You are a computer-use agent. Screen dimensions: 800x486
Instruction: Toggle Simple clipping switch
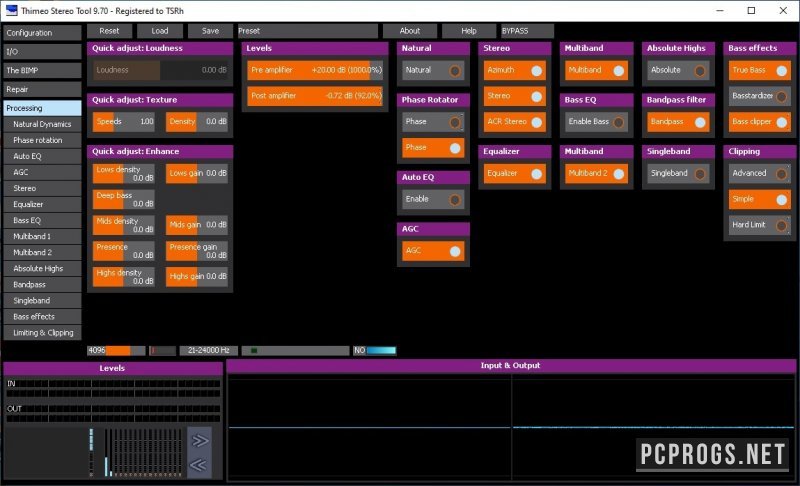click(760, 199)
